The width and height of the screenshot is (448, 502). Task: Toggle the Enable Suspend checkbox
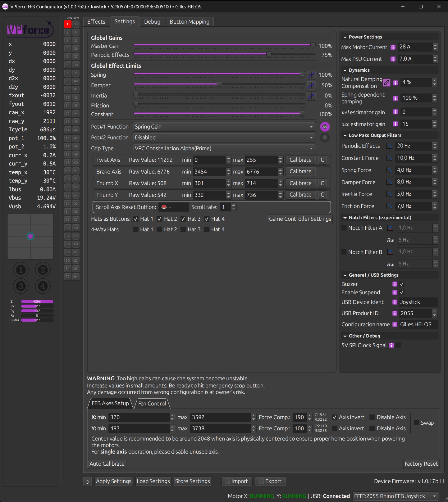402,292
